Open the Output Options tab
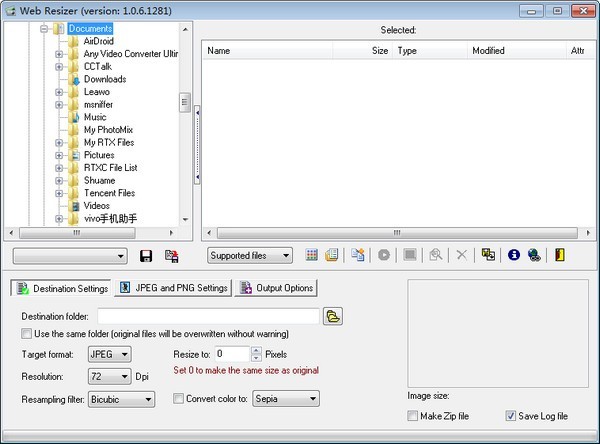The height and width of the screenshot is (444, 600). pos(276,288)
